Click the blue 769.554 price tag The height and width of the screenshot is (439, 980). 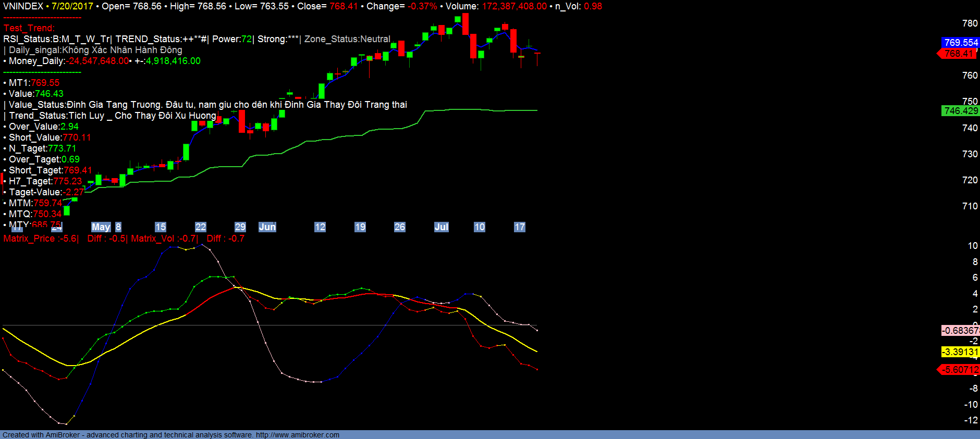point(961,43)
